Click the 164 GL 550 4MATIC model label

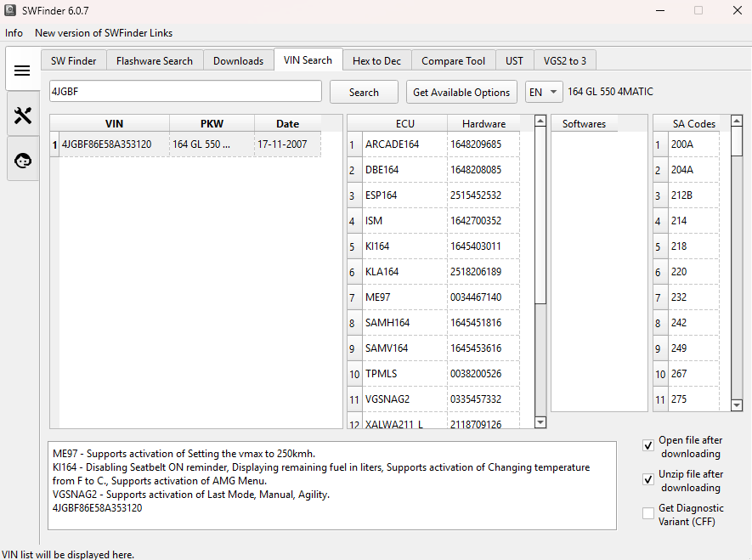(x=610, y=91)
